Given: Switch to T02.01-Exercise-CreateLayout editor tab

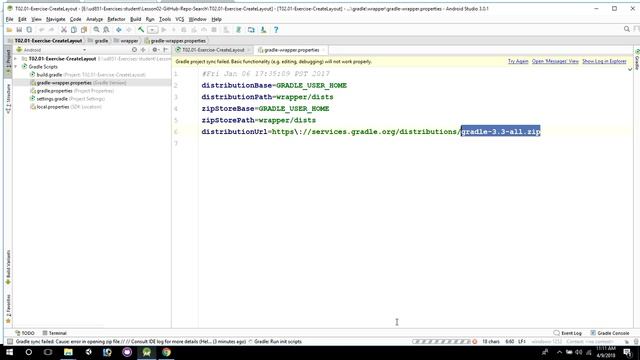Looking at the screenshot, I should 212,50.
